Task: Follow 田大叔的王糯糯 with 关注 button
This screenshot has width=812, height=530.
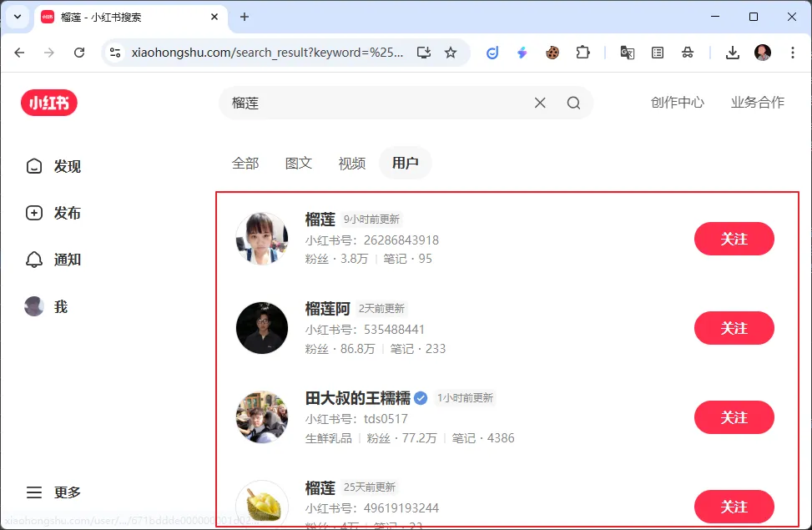Action: [x=734, y=417]
